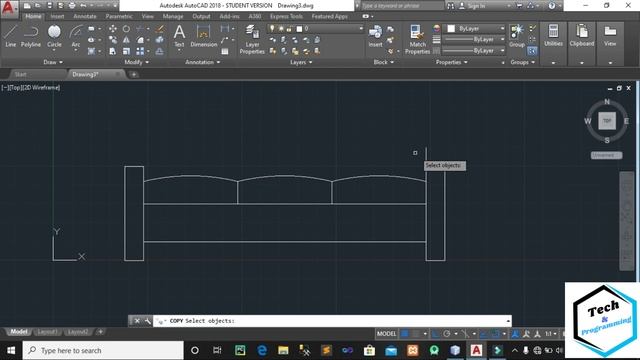Image resolution: width=640 pixels, height=360 pixels.
Task: Click the Copy tool in Modify panel
Action: [113, 40]
